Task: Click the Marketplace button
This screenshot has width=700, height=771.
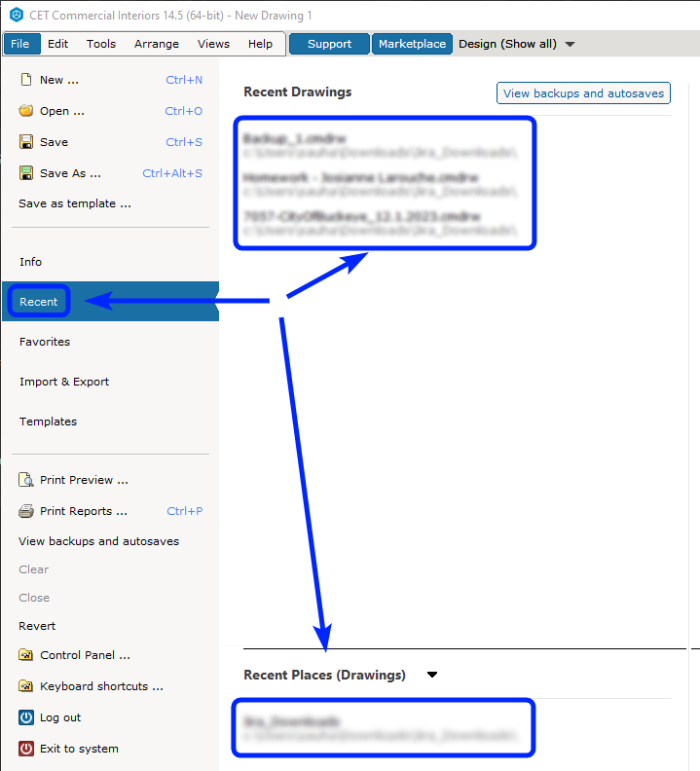Action: 412,44
